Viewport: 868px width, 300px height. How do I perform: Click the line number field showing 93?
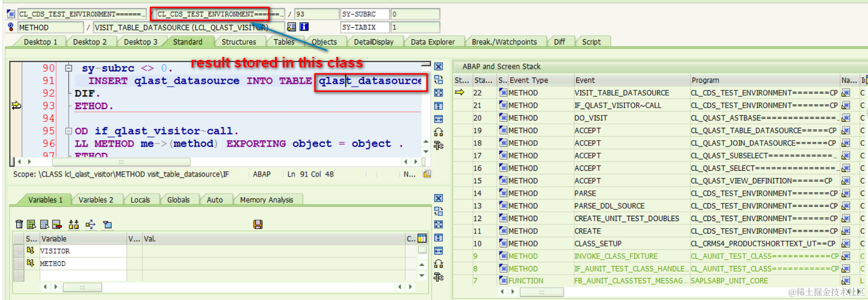point(316,14)
